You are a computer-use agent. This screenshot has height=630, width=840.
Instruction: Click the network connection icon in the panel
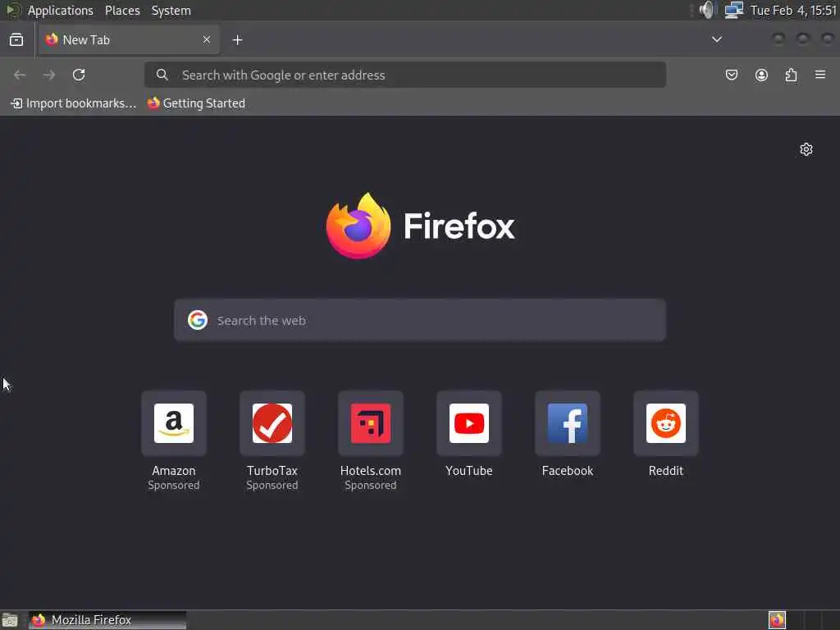(x=734, y=10)
